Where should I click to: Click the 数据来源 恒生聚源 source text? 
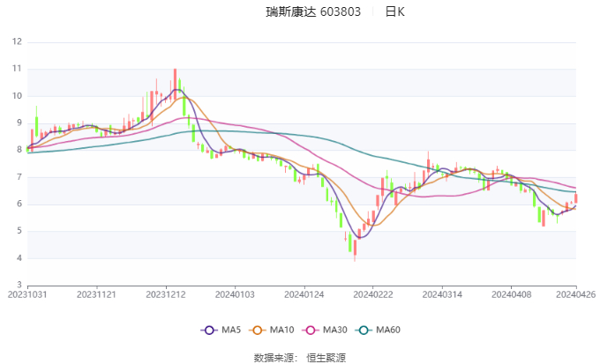point(300,358)
